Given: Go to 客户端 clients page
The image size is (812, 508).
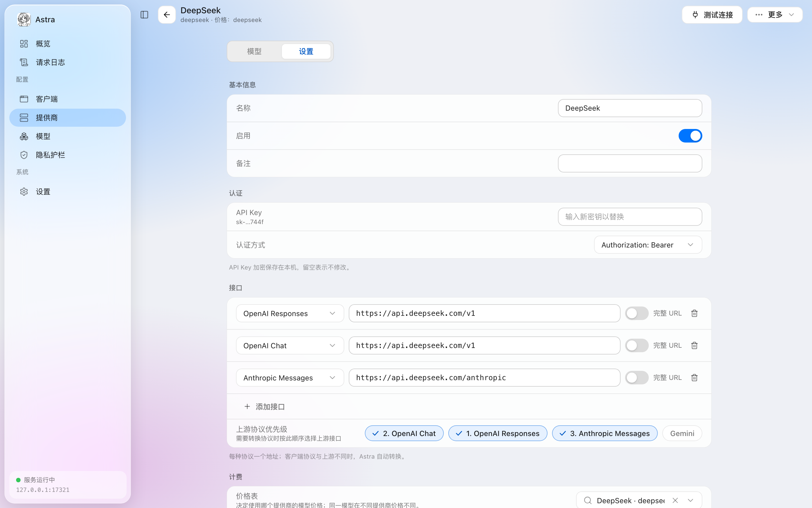Looking at the screenshot, I should (67, 99).
